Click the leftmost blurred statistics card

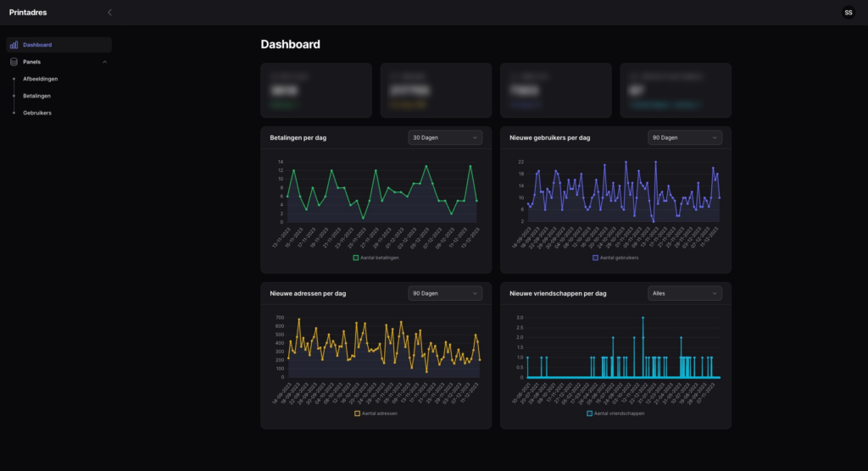tap(316, 90)
